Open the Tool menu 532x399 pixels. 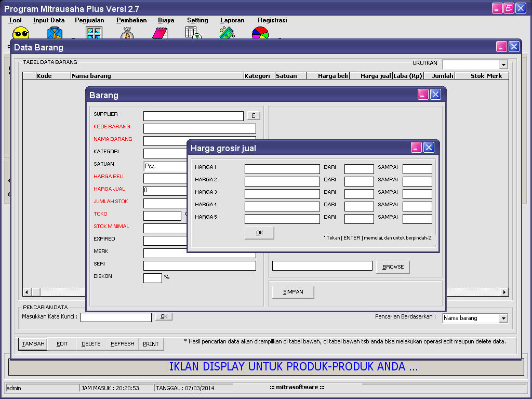pos(15,20)
